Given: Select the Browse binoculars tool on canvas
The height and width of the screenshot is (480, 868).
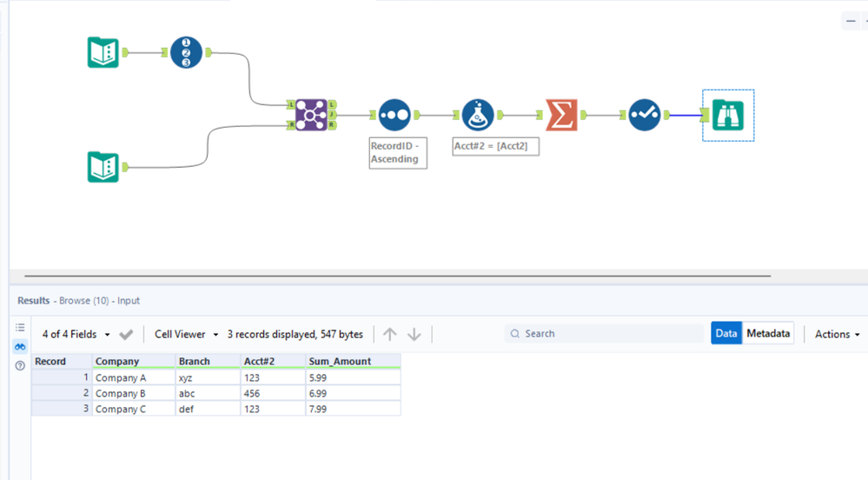Looking at the screenshot, I should (x=728, y=116).
